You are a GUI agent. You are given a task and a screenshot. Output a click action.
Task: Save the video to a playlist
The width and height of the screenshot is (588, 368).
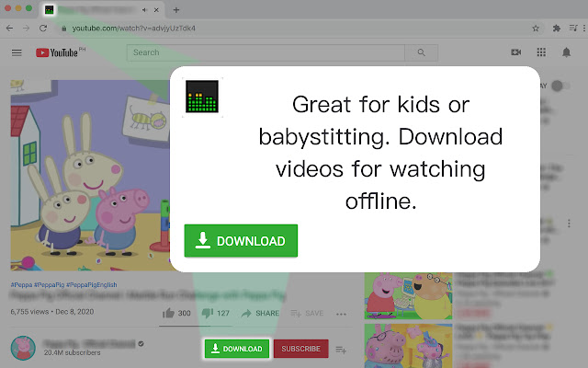pos(307,313)
